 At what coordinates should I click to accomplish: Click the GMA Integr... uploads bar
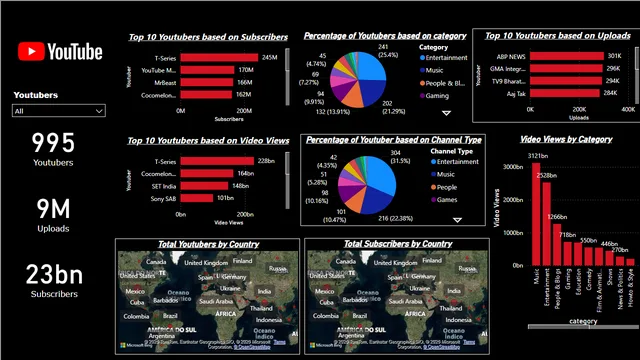click(x=567, y=69)
